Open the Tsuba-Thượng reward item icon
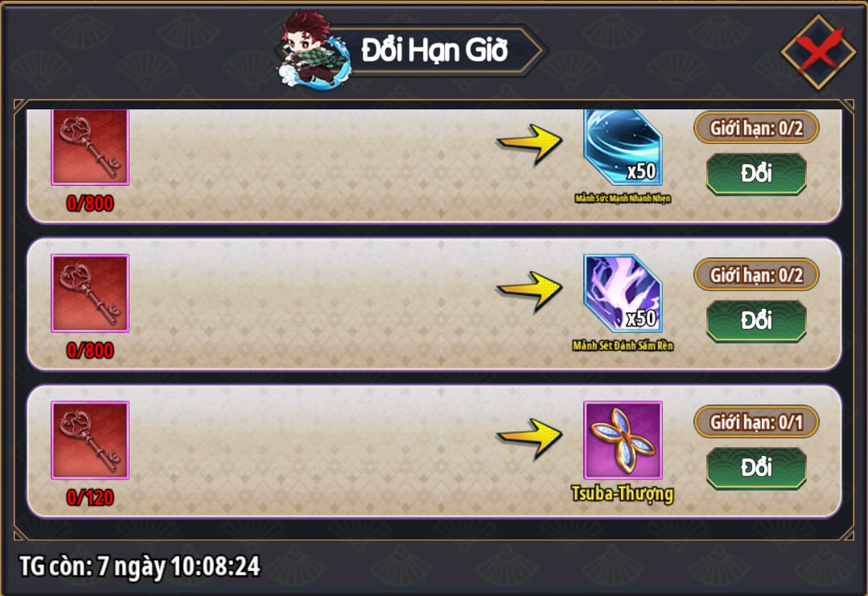 (623, 441)
